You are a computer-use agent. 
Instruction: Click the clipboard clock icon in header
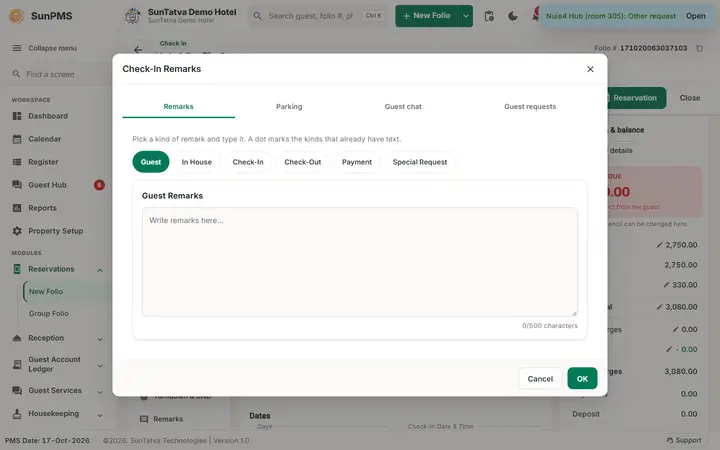(489, 16)
